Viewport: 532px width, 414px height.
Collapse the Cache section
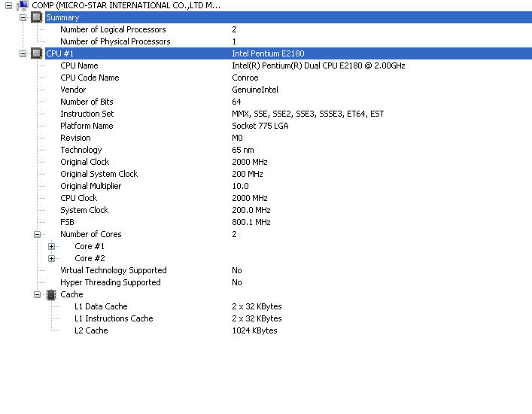pos(38,294)
